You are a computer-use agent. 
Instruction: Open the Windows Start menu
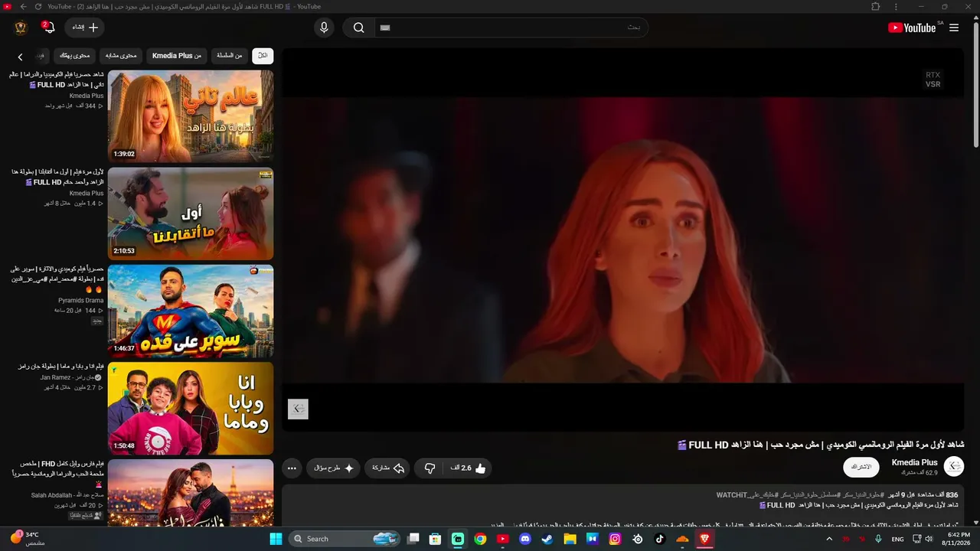point(276,539)
